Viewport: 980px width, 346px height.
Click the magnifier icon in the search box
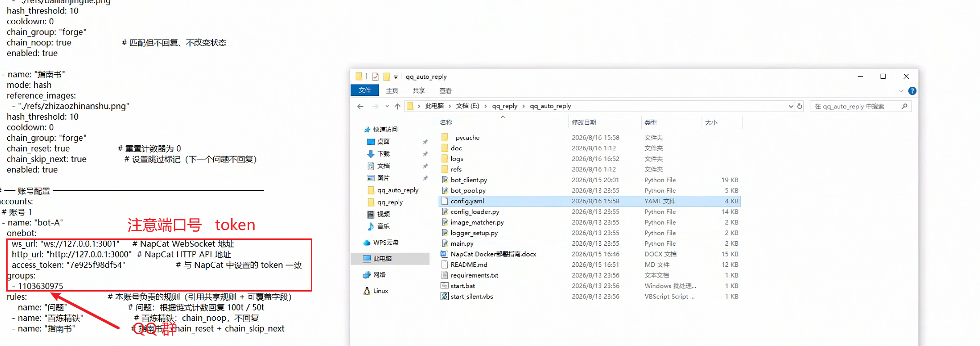[904, 107]
